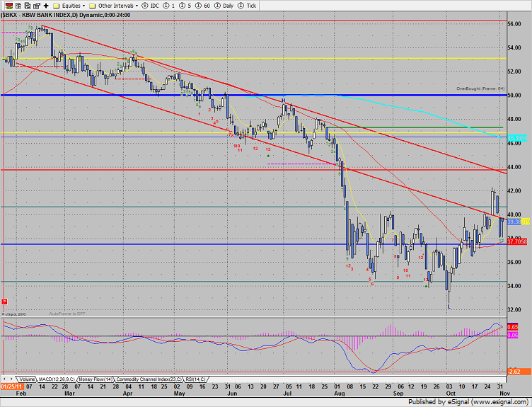Click the red chart-type icon in toolbar

click(8, 6)
